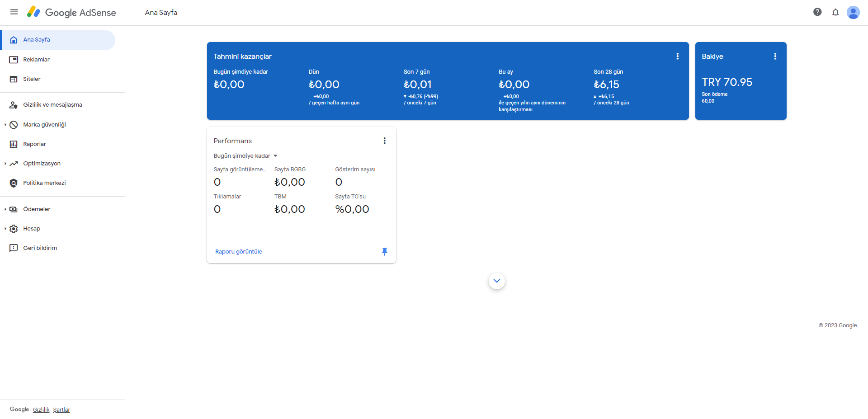Click the Son ödeme ₺0,00 text

714,98
